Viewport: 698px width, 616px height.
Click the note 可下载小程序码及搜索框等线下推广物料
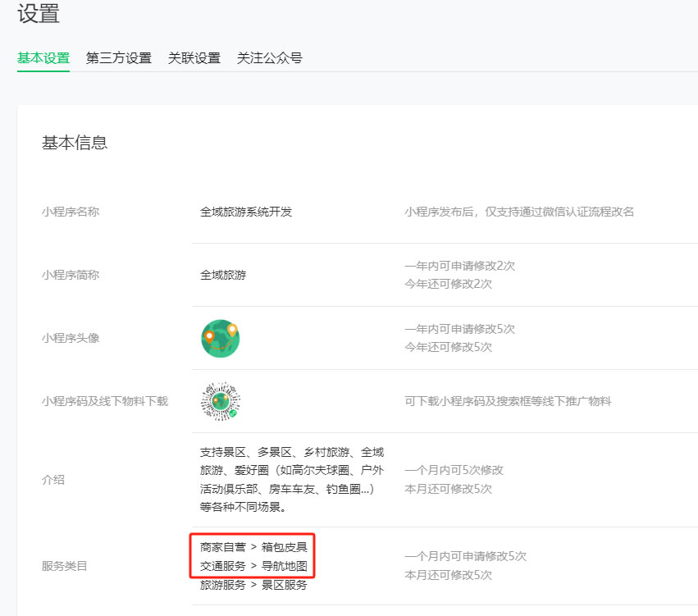click(x=508, y=401)
